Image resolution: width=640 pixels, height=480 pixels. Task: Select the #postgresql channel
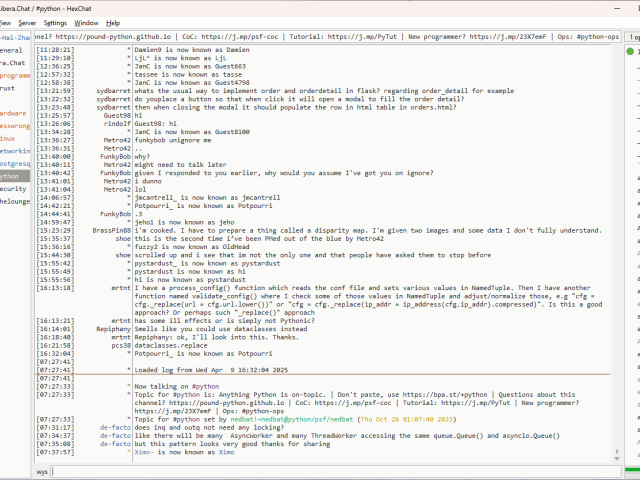pyautogui.click(x=14, y=163)
